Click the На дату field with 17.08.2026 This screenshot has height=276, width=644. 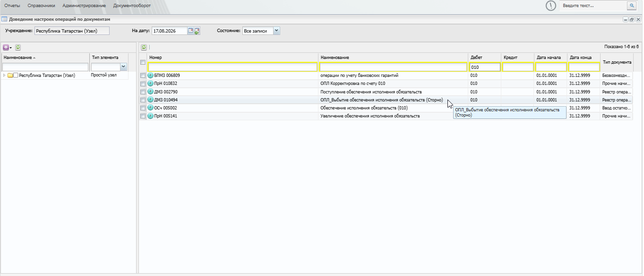pos(170,31)
